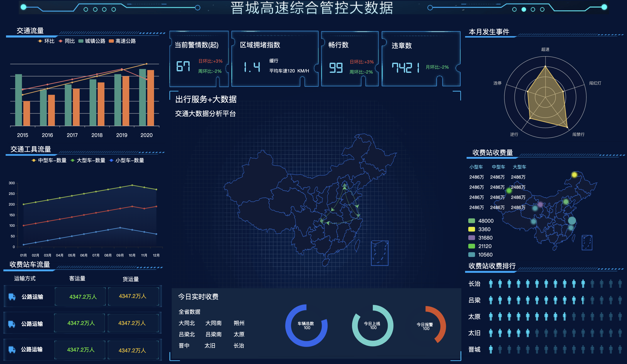627x364 pixels.
Task: Click the 平均车速120 KM/H text
Action: 289,71
